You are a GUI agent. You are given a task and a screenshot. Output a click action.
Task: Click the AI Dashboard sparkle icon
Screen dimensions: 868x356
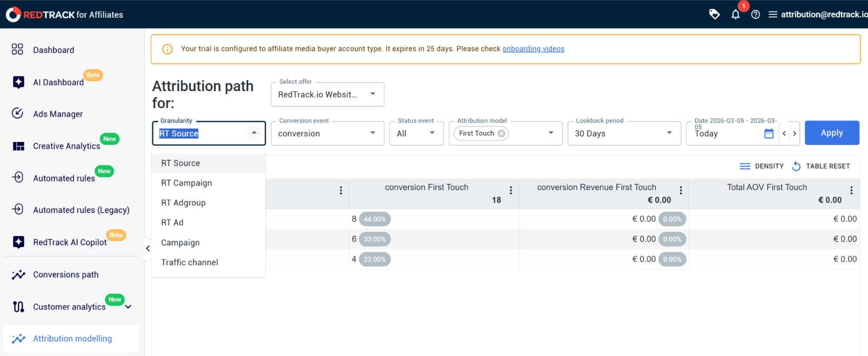point(18,82)
